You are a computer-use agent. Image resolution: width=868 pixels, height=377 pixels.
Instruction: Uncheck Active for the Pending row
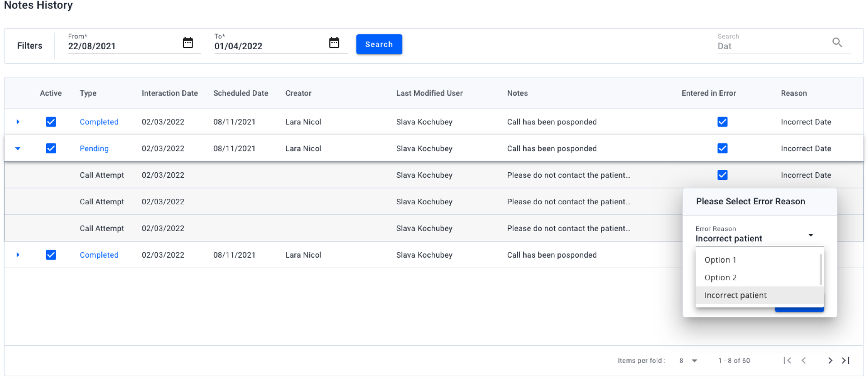[51, 148]
